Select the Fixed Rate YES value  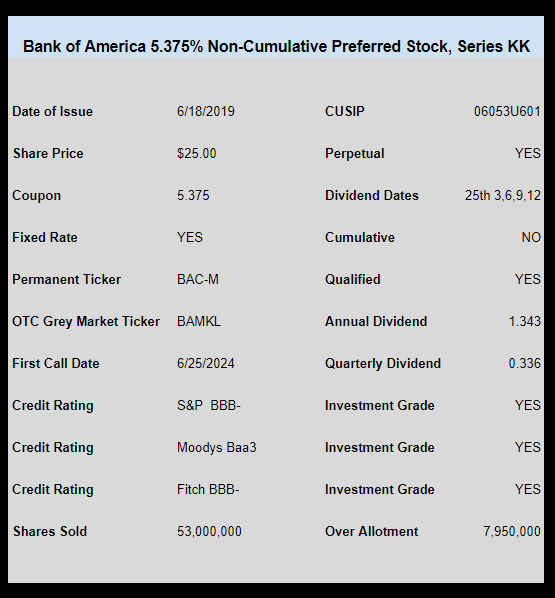[x=190, y=237]
